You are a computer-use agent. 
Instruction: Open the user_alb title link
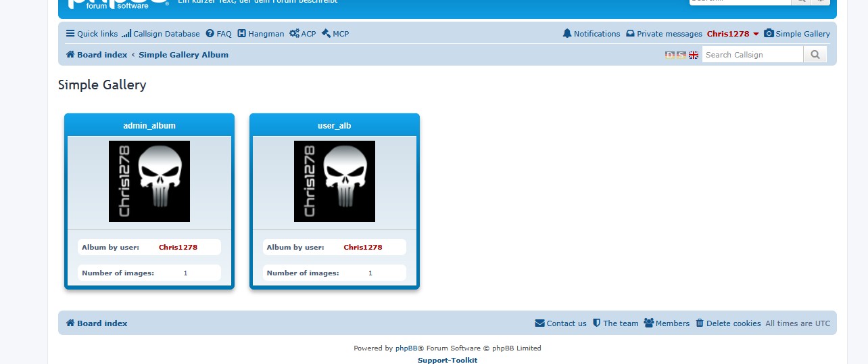click(335, 126)
